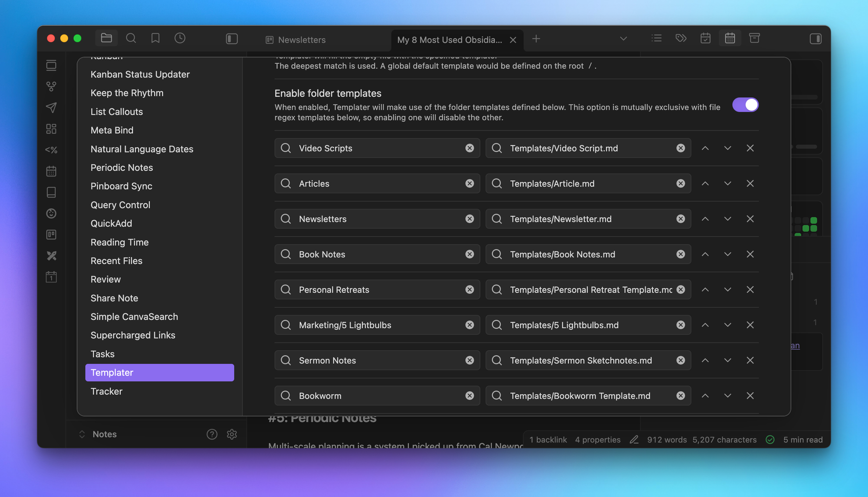Toggle Enable folder templates switch
The height and width of the screenshot is (497, 868).
tap(745, 105)
